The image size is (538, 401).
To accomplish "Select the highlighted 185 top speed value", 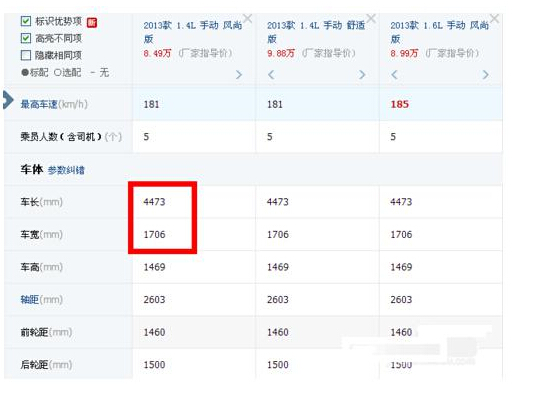I will coord(400,104).
